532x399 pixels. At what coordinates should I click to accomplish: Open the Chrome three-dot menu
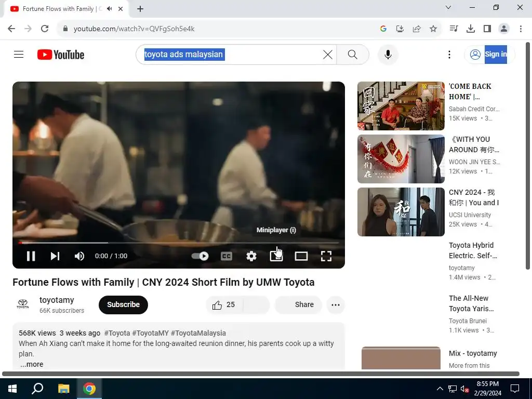521,29
